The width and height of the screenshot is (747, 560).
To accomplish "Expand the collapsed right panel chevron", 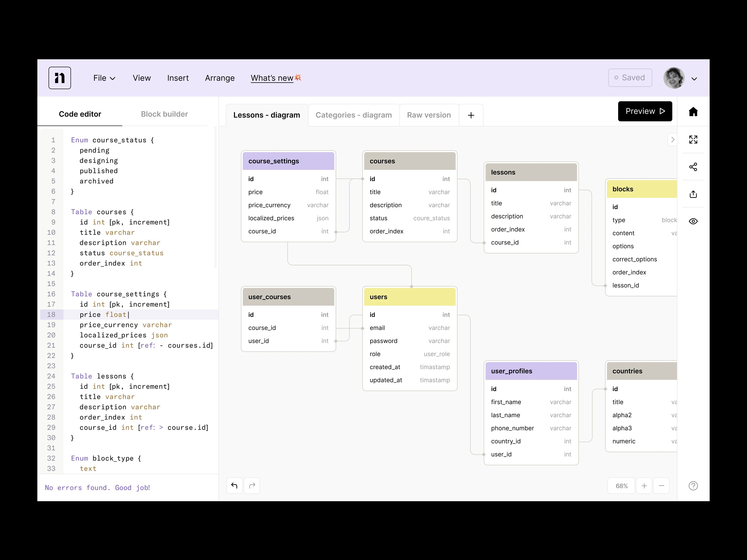I will [x=672, y=139].
